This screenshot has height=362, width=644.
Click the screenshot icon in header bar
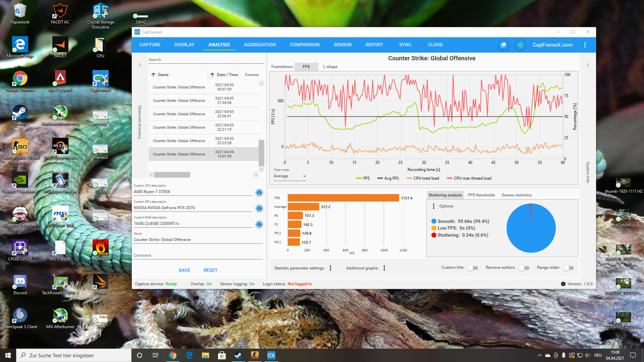coord(503,45)
